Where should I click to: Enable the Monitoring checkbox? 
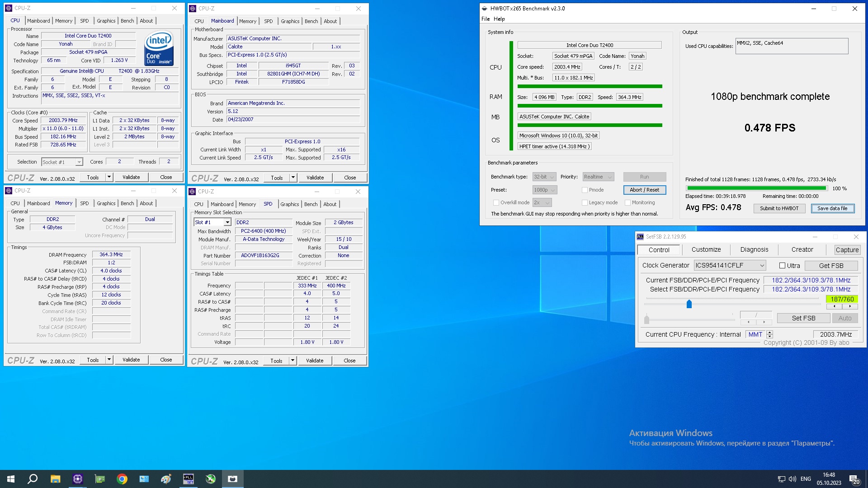click(x=627, y=203)
